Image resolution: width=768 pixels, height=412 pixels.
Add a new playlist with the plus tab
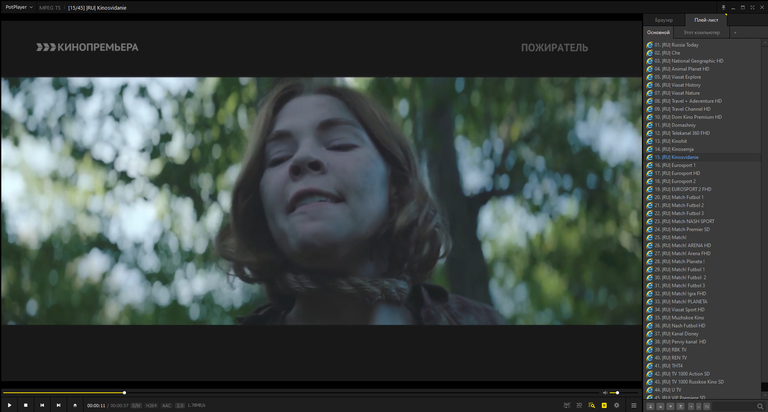tap(735, 32)
